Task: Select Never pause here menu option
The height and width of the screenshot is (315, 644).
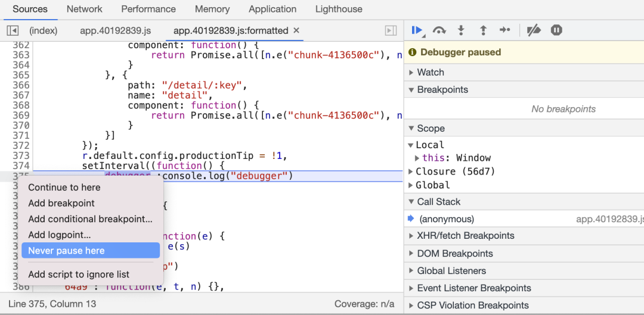Action: 66,251
